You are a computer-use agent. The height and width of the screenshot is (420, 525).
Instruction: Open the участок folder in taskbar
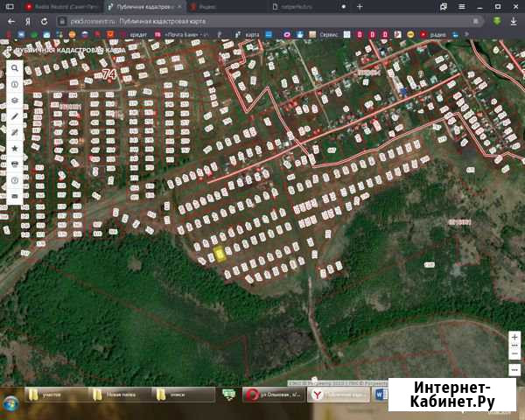55,395
